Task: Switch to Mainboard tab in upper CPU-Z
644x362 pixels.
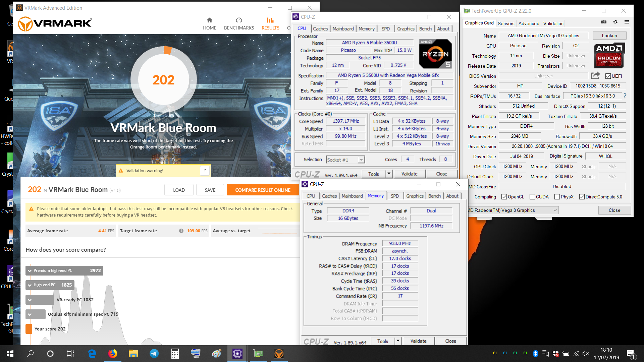Action: (x=343, y=28)
